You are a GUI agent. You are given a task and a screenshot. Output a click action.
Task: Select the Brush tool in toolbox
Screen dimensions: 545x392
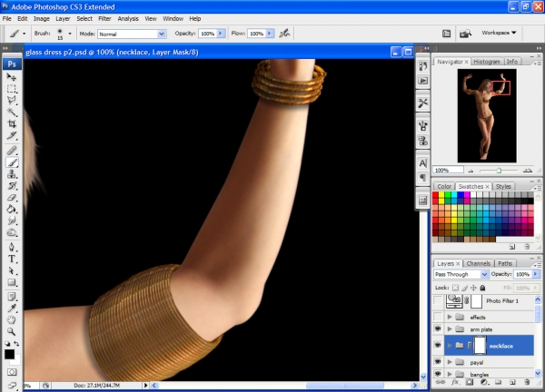[12, 162]
